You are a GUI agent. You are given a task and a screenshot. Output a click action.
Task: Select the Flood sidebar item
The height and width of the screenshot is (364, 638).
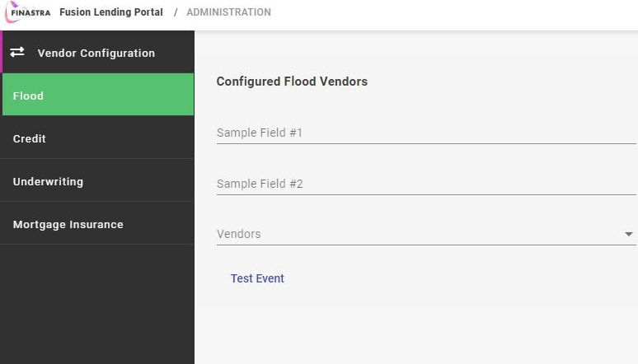[x=97, y=96]
